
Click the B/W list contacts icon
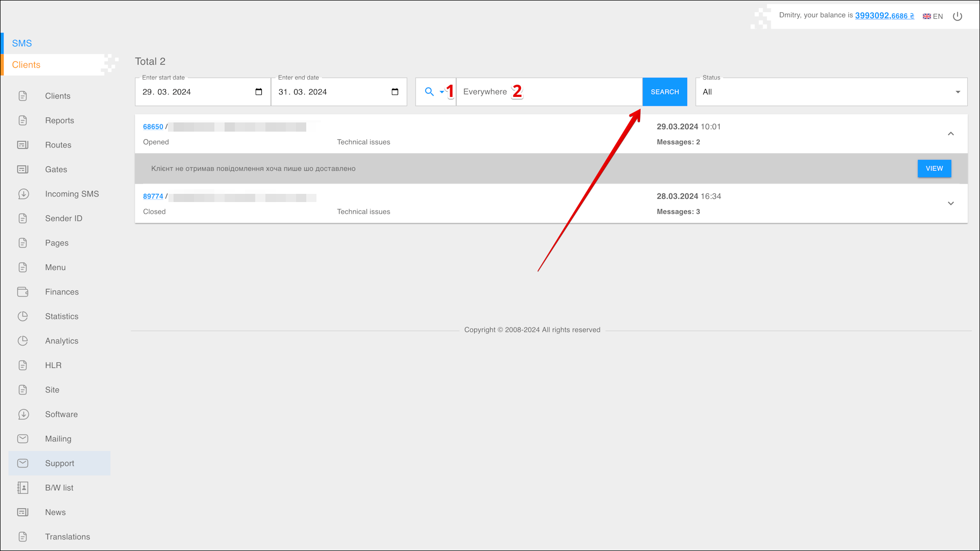pos(23,488)
